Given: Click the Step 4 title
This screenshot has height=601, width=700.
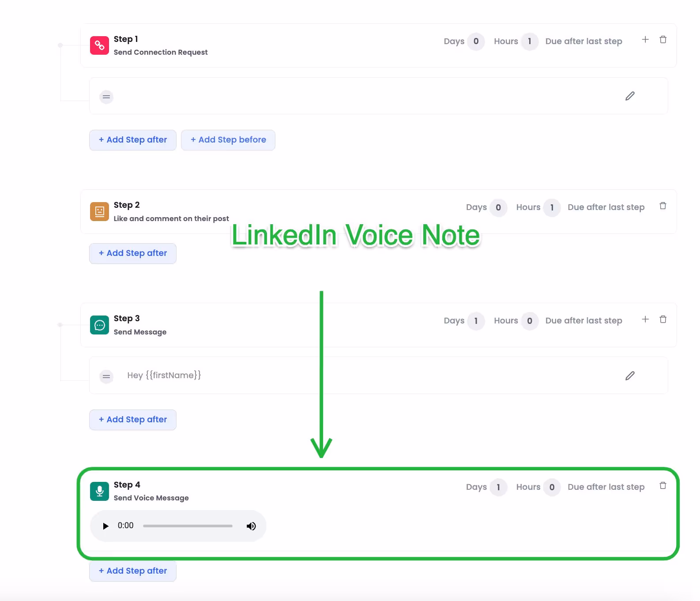Looking at the screenshot, I should tap(127, 485).
